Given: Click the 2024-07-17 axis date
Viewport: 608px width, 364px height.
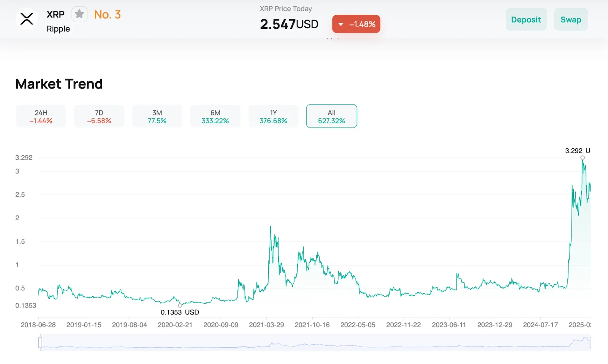Looking at the screenshot, I should tap(540, 325).
